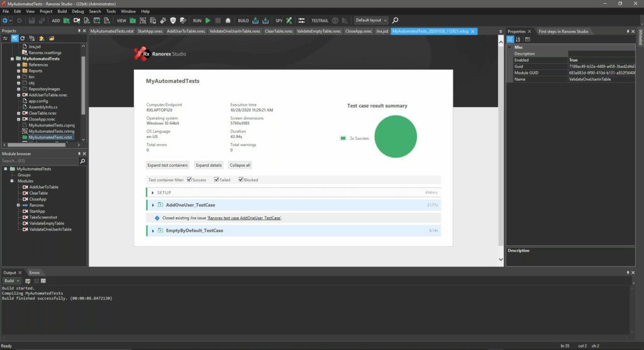Screen dimensions: 644x350
Task: Click the tab list arrow right of document tabs
Action: click(x=500, y=31)
